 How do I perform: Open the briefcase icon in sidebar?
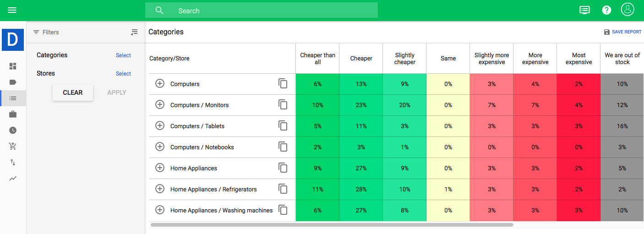tap(13, 114)
